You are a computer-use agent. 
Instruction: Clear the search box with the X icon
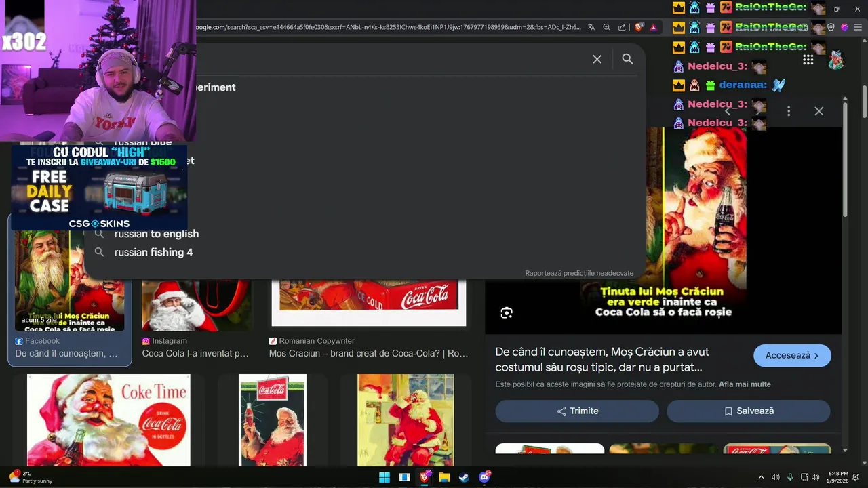pos(597,59)
